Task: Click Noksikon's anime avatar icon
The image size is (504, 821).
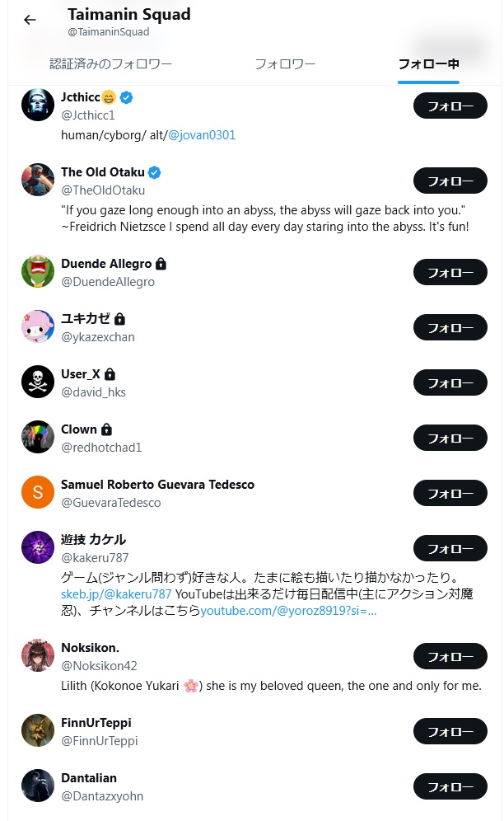Action: 38,655
